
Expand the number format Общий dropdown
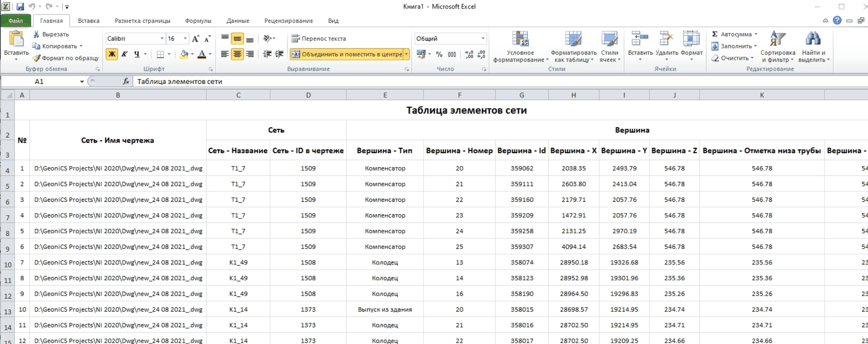[x=483, y=38]
